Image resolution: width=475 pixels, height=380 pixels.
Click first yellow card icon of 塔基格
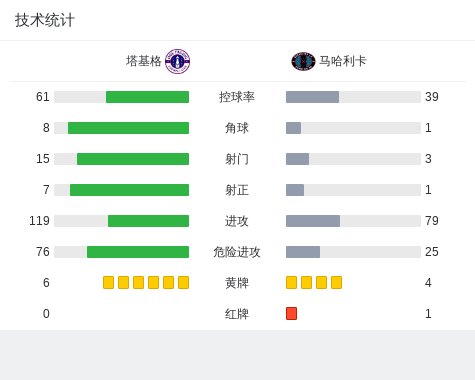[108, 283]
